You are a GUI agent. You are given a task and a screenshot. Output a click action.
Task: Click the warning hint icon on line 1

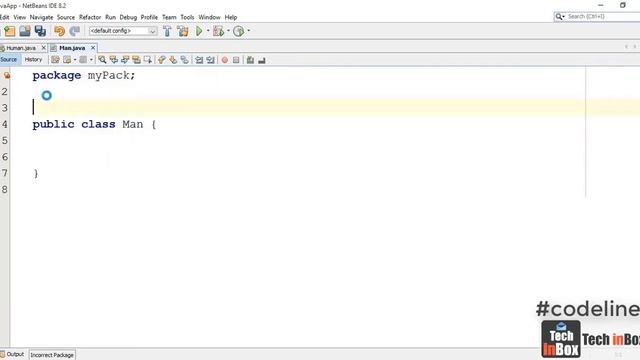click(7, 75)
